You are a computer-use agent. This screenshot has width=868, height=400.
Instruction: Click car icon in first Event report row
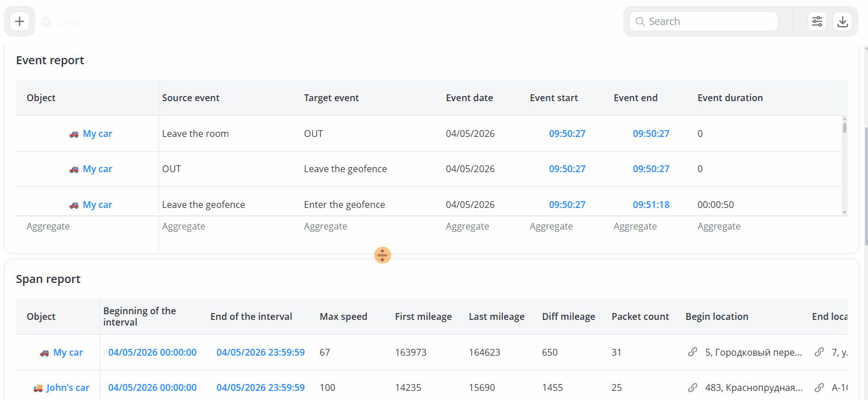coord(74,134)
